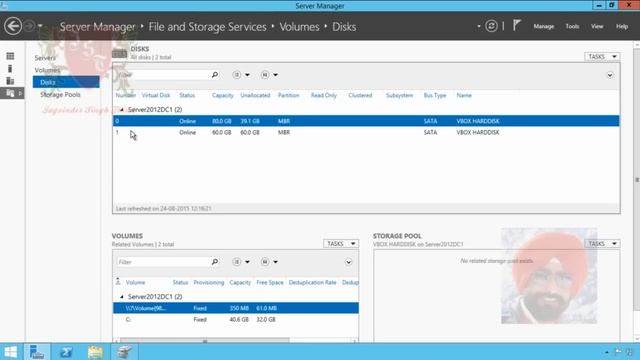Screen dimensions: 640x360
Task: Refresh Server Manager with the refresh icon
Action: (491, 26)
